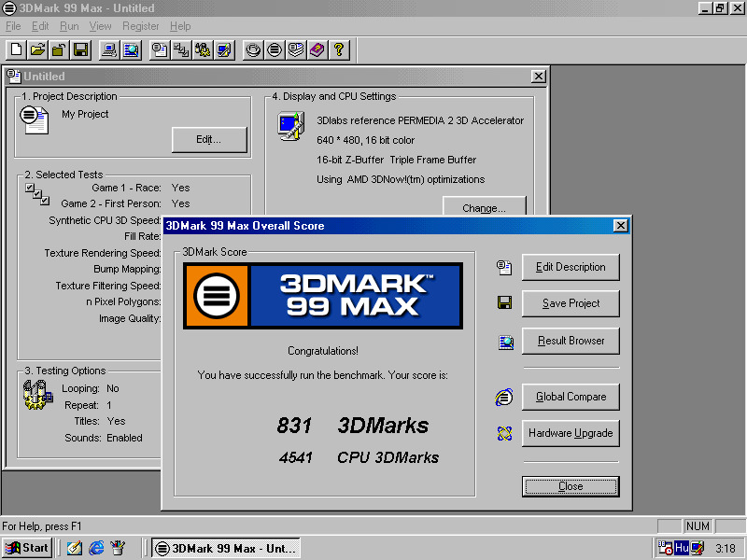The image size is (747, 560).
Task: Click the 831 3DMarks score
Action: (x=353, y=426)
